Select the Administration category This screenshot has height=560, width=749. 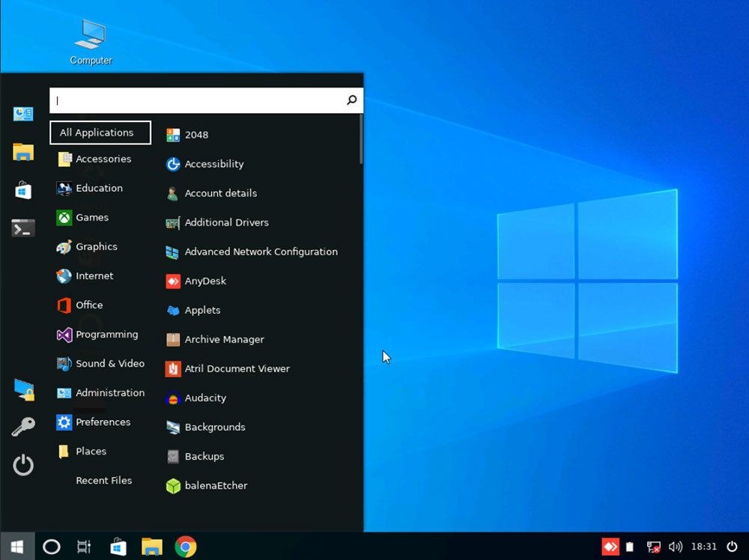click(100, 393)
